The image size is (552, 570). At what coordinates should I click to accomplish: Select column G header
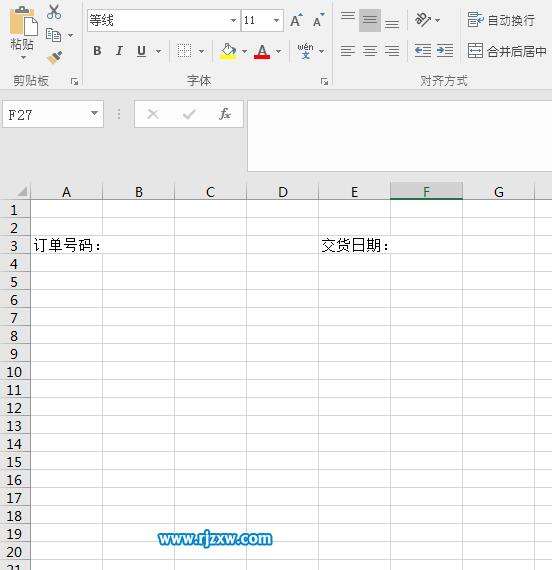tap(499, 192)
